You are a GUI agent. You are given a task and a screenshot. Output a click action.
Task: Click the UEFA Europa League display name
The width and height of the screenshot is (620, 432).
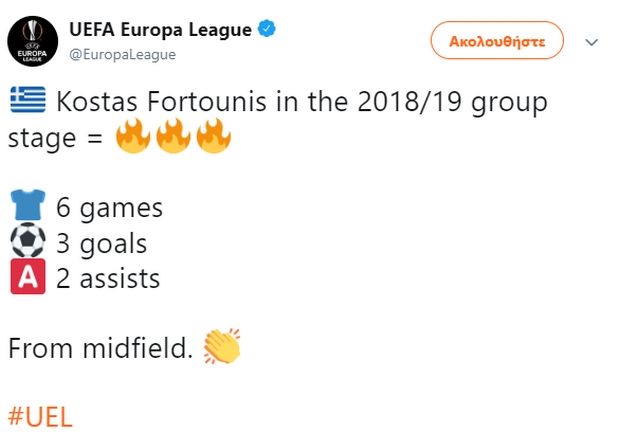pyautogui.click(x=161, y=30)
